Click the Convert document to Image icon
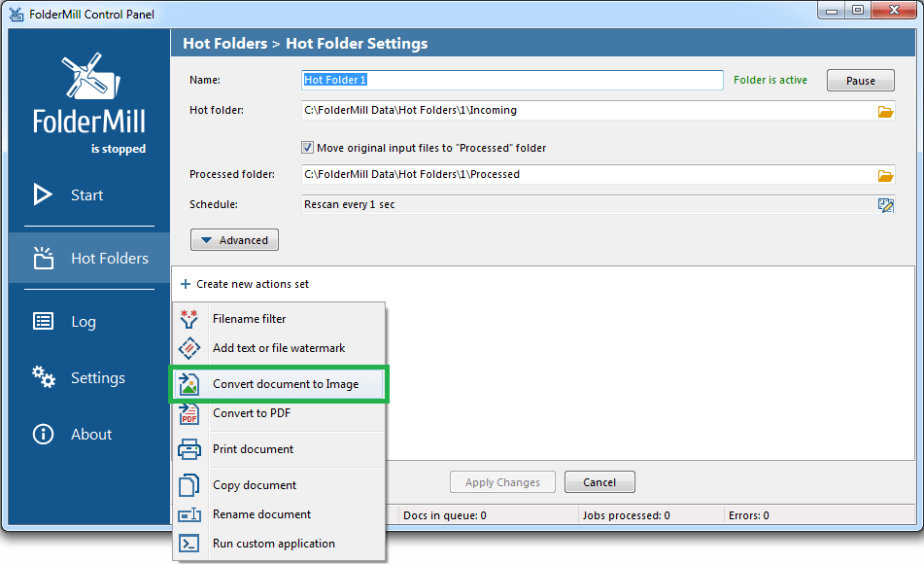 click(x=189, y=384)
